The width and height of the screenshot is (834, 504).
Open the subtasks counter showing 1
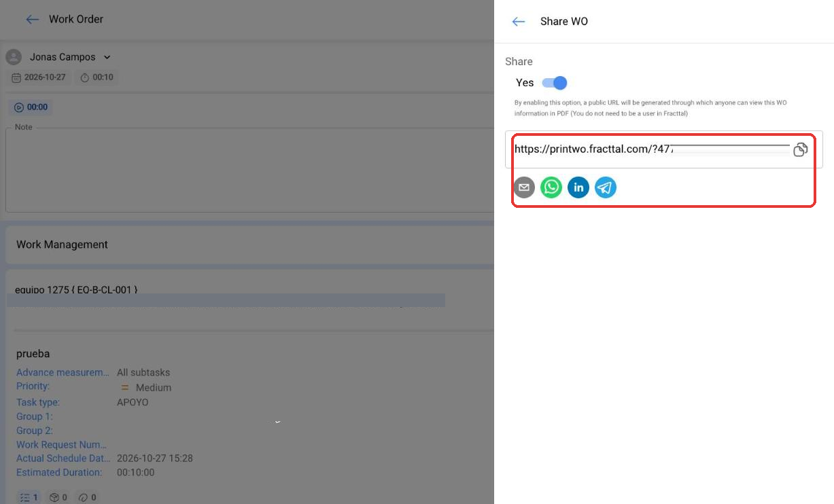pyautogui.click(x=29, y=497)
